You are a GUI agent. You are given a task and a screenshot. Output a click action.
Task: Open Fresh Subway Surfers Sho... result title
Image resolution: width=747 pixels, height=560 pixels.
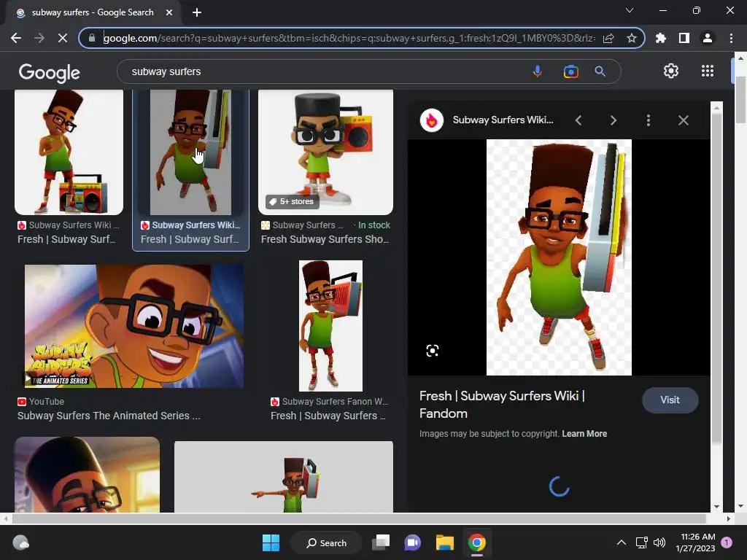pyautogui.click(x=325, y=239)
